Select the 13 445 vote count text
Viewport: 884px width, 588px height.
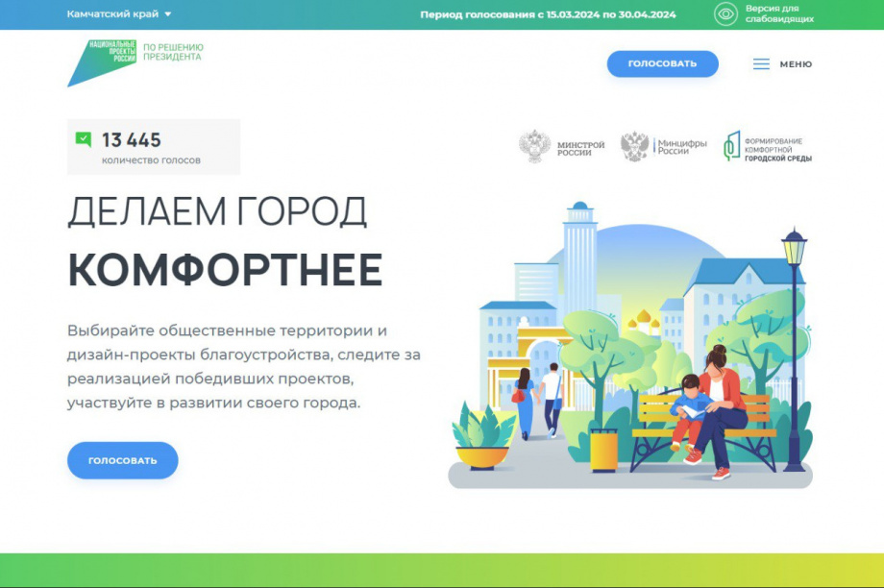pyautogui.click(x=132, y=140)
